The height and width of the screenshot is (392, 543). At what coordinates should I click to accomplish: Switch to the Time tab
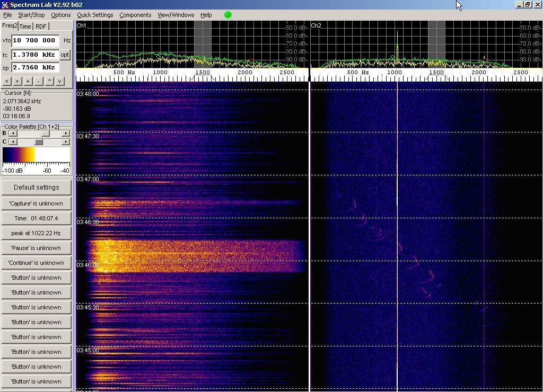point(25,26)
